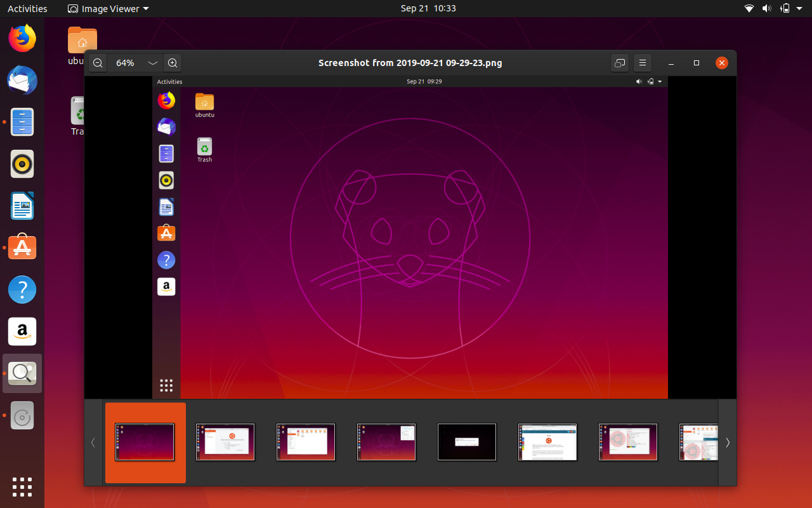
Task: Select the sixth thumbnail showing a white document
Action: click(x=547, y=442)
